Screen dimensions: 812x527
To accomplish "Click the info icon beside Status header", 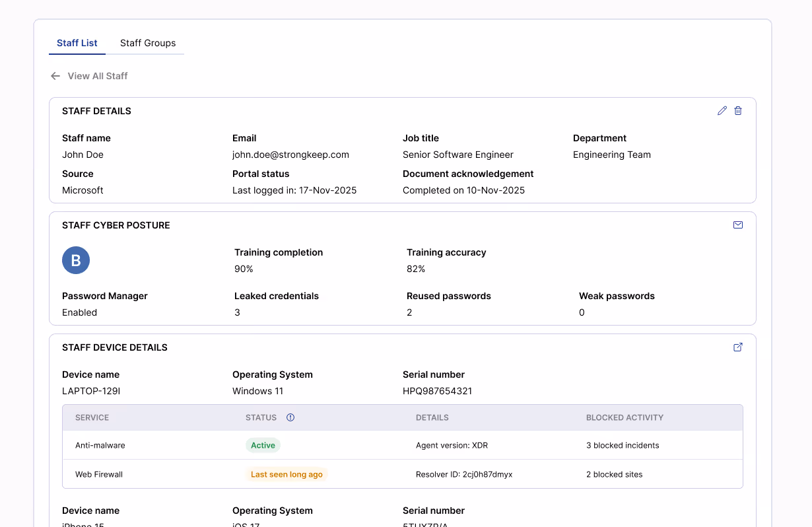I will coord(290,417).
